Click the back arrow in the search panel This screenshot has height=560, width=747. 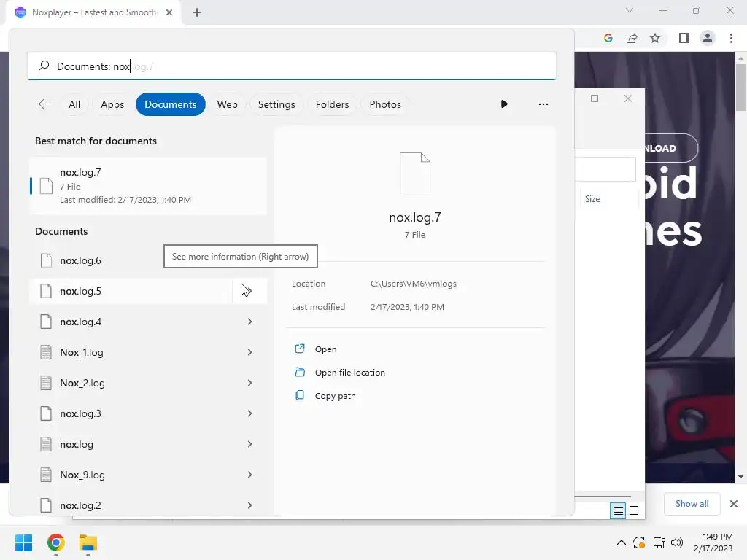tap(44, 104)
